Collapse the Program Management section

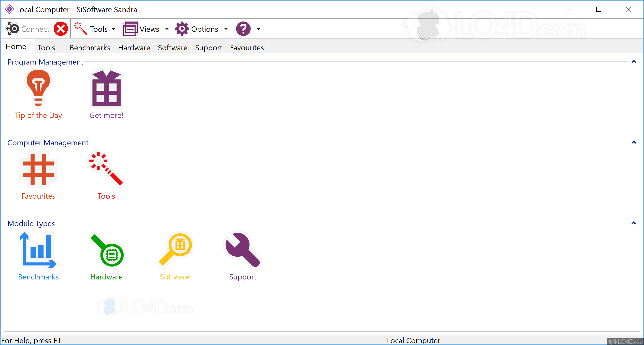(633, 61)
